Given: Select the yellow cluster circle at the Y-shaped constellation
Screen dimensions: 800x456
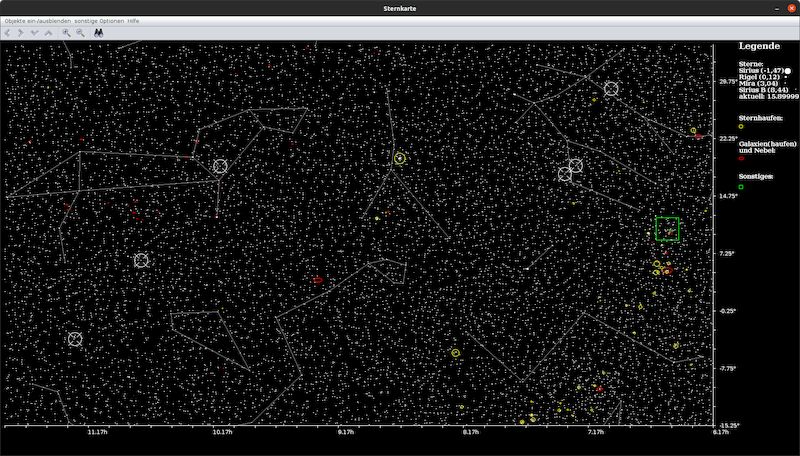Looking at the screenshot, I should pyautogui.click(x=399, y=159).
